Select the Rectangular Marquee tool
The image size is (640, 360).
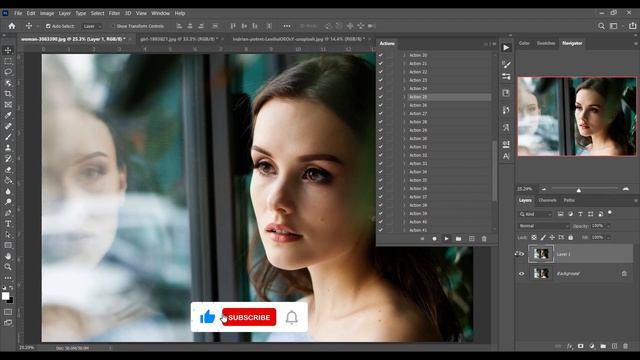click(8, 61)
